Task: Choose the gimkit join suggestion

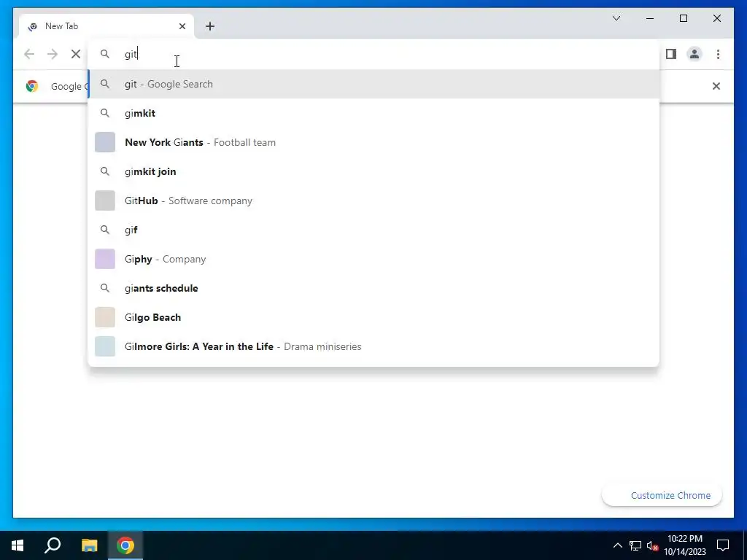Action: point(373,171)
